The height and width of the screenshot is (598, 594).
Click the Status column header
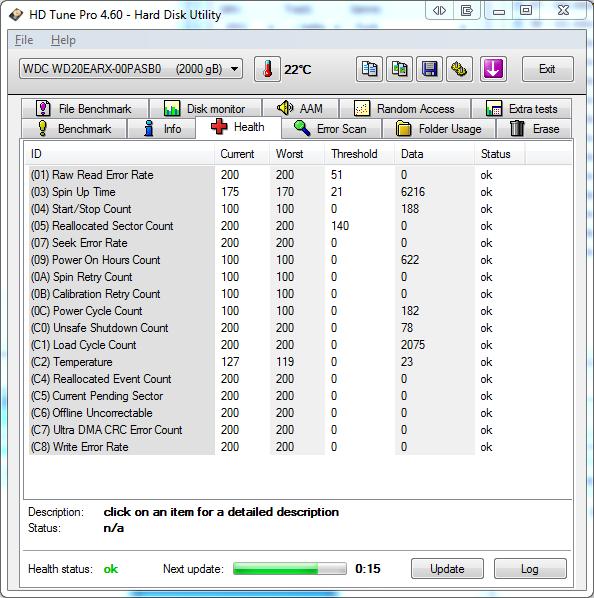pyautogui.click(x=500, y=154)
